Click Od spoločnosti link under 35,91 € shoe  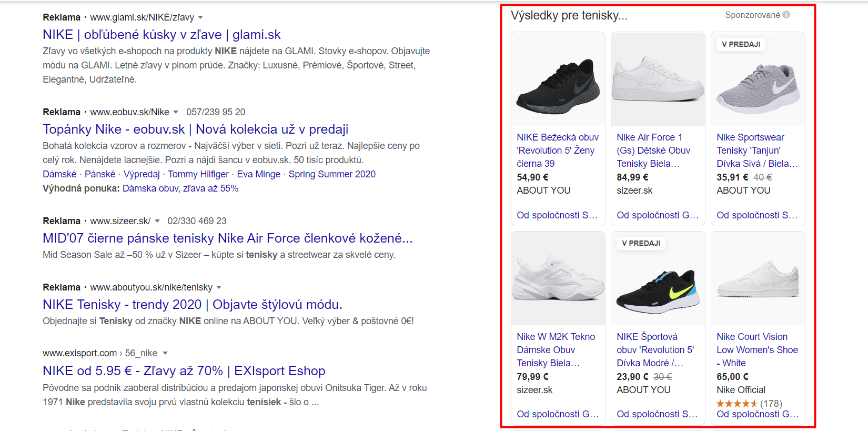click(x=757, y=215)
